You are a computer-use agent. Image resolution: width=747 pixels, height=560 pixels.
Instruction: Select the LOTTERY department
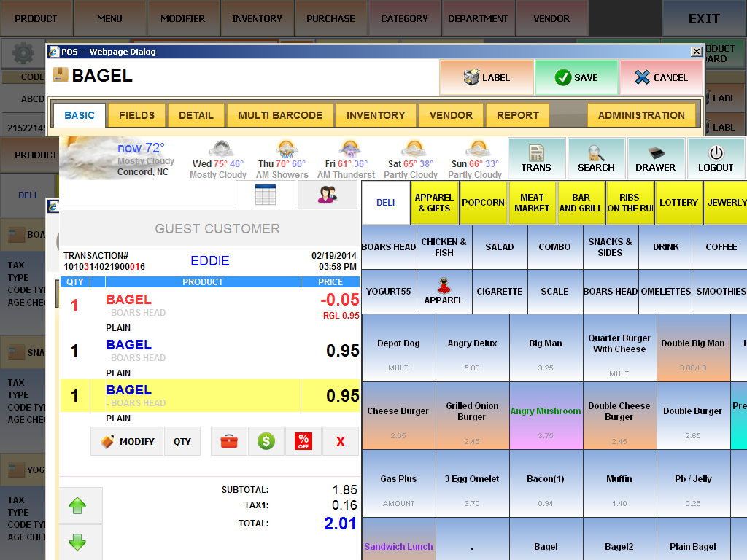(x=678, y=203)
